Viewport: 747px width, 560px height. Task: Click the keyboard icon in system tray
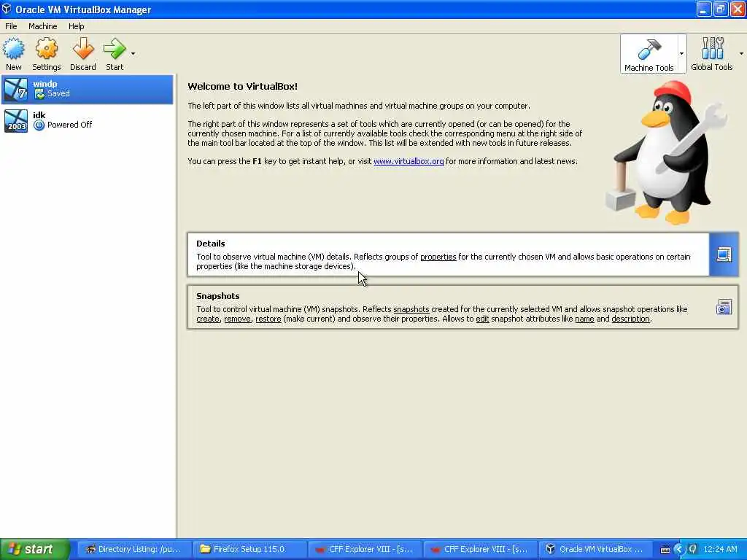coord(665,550)
